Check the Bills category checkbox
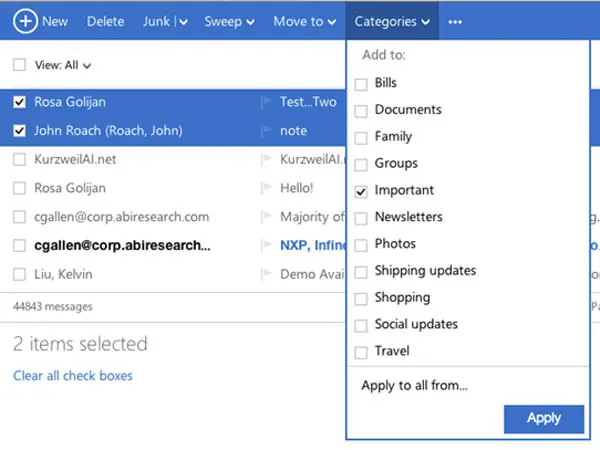Viewport: 600px width, 450px height. (x=361, y=84)
